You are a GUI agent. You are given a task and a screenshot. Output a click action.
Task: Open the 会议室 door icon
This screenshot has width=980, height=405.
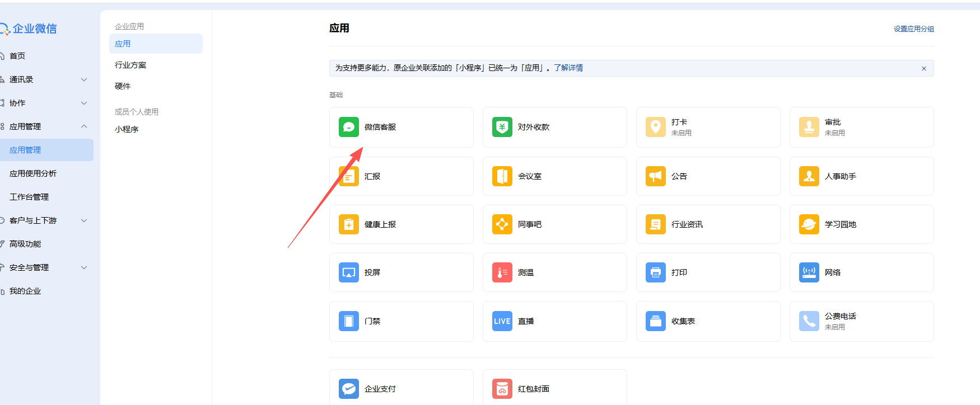tap(502, 176)
